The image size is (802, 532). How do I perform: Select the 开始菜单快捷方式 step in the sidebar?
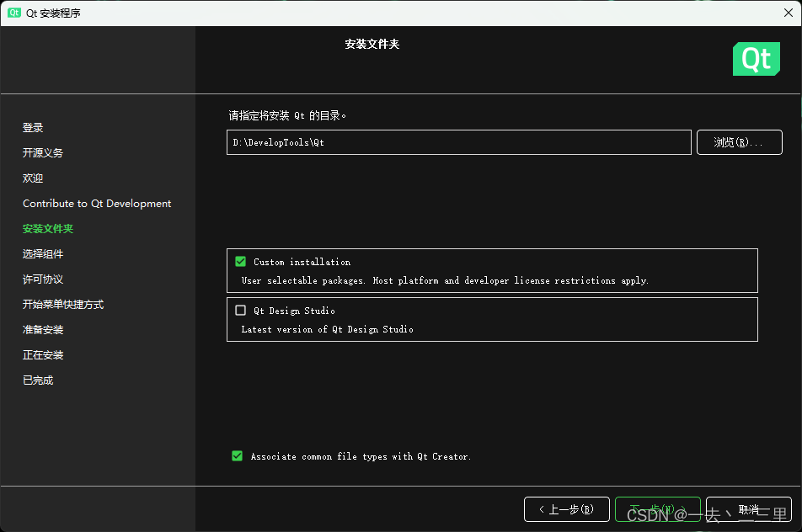click(x=63, y=305)
